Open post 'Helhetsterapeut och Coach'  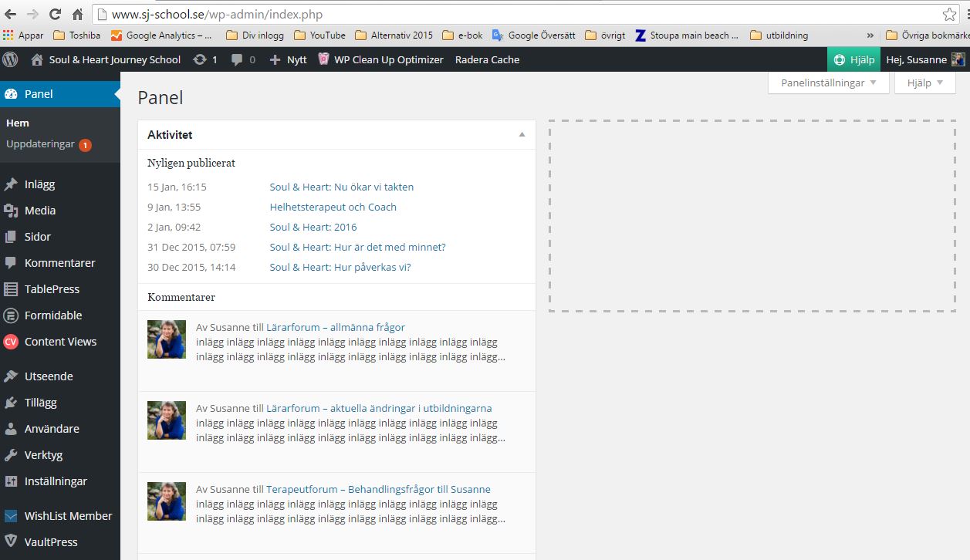point(333,207)
